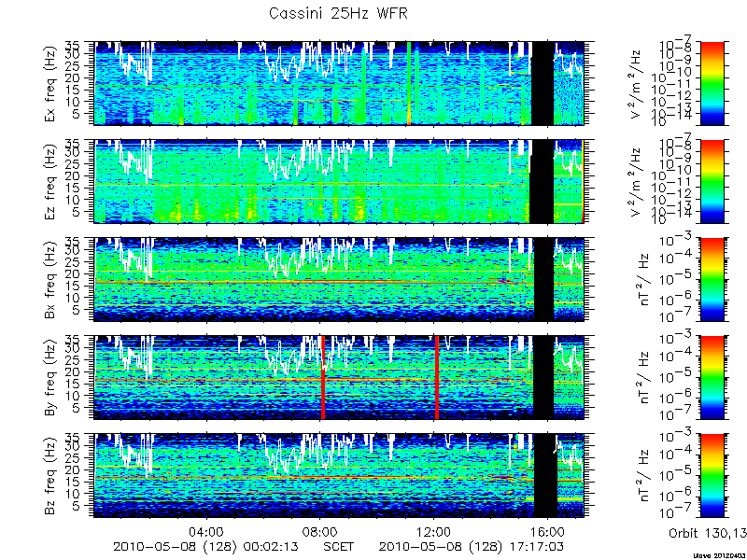Click the 'Bx freq (Hz)' axis label
This screenshot has width=747, height=560.
pos(51,279)
